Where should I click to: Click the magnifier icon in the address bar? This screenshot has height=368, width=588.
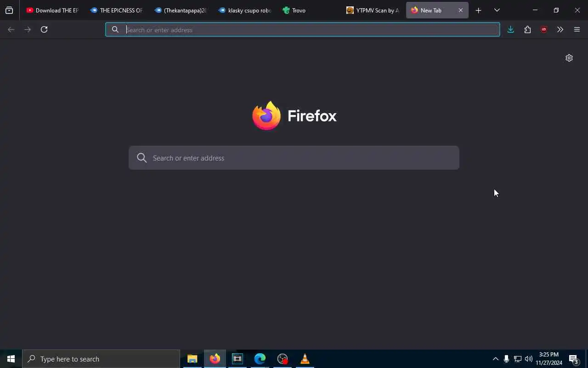(x=115, y=29)
